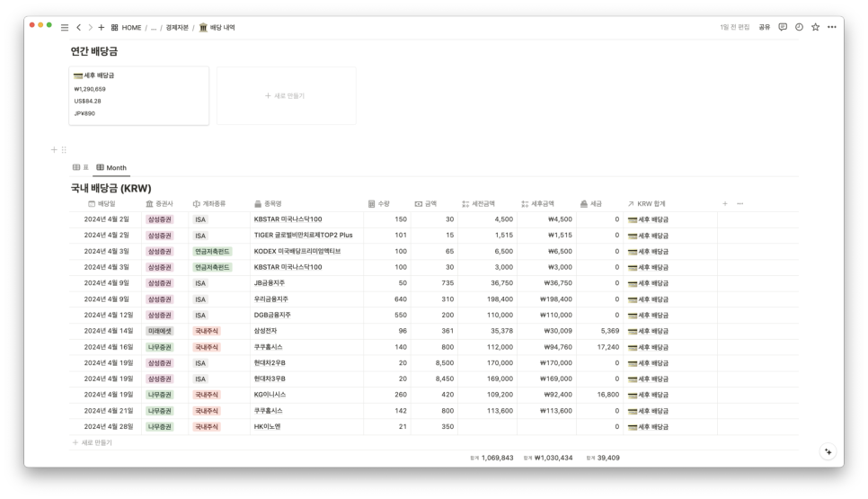Switch to the 표 view tab
The width and height of the screenshot is (868, 499).
(x=81, y=167)
